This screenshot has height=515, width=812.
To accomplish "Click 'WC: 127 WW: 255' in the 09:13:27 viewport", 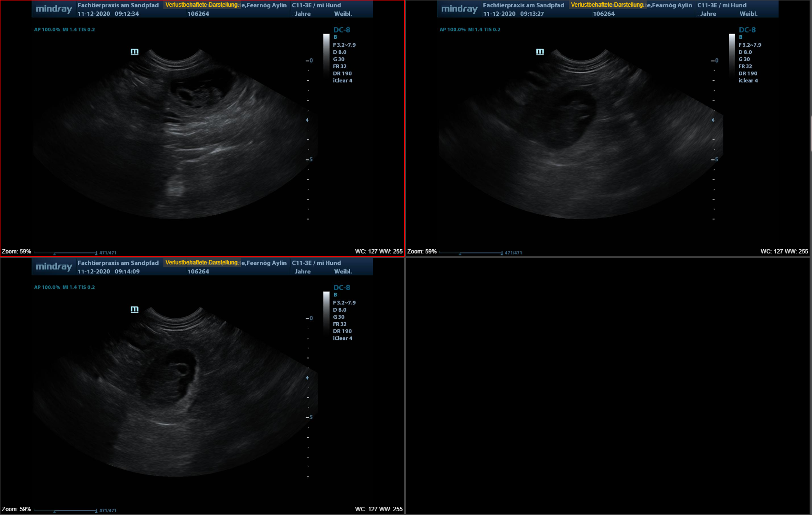I will (784, 252).
